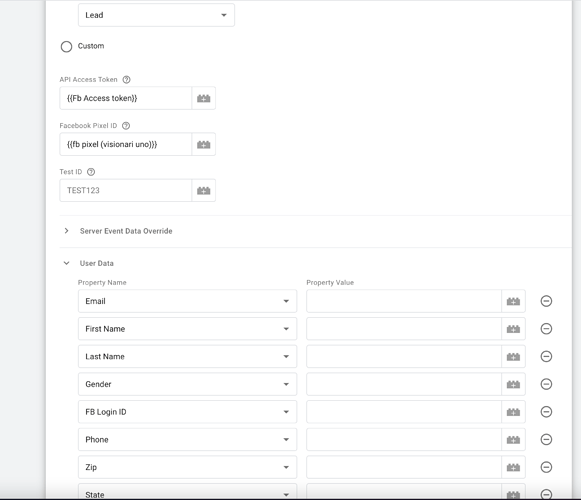Open the FB Login ID property dropdown
The width and height of the screenshot is (581, 500).
pyautogui.click(x=187, y=412)
